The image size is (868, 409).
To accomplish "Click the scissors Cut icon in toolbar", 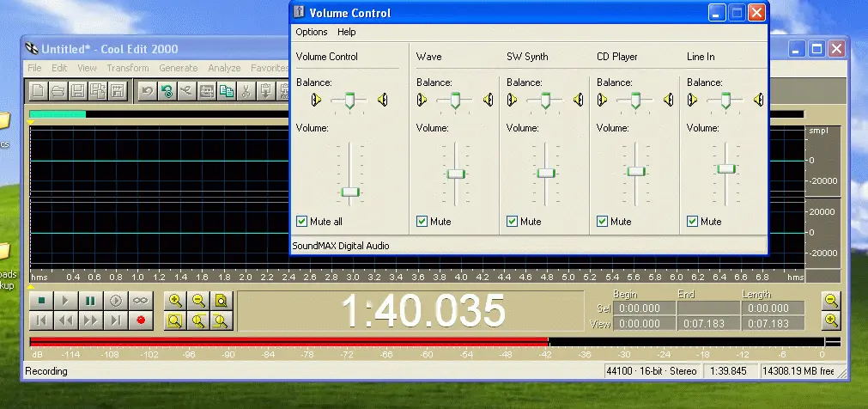I will coord(246,91).
